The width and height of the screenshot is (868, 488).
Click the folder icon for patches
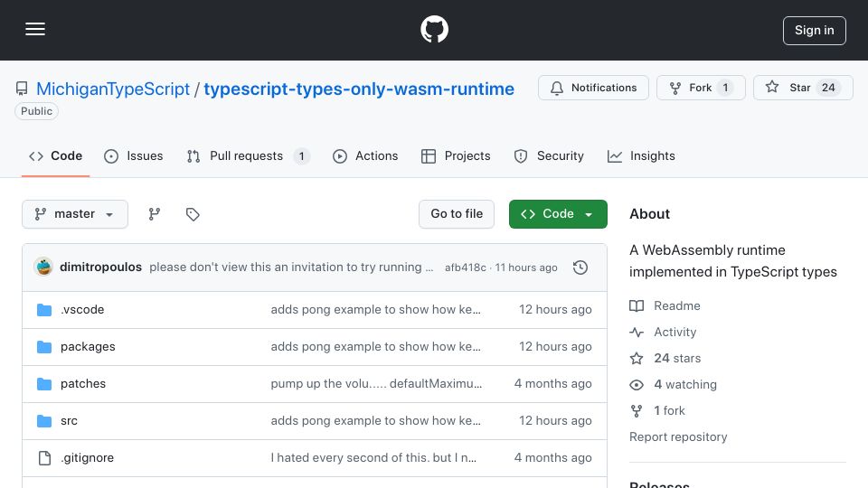[x=44, y=384]
